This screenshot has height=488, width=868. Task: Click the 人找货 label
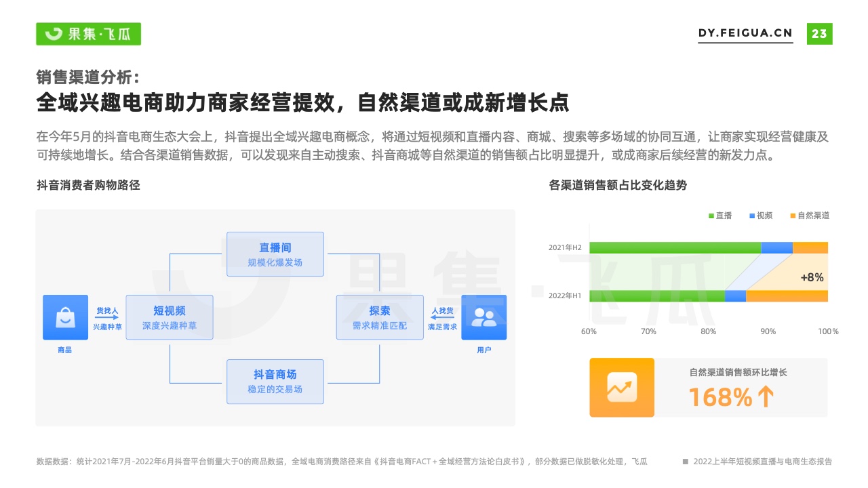point(442,310)
